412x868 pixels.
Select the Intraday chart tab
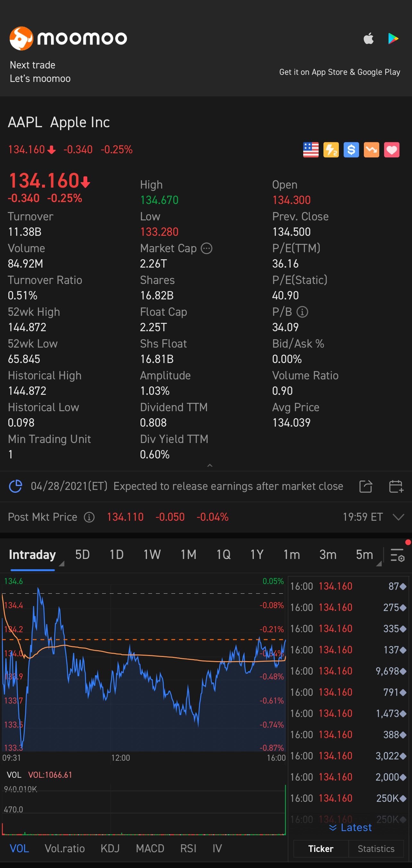coord(32,555)
